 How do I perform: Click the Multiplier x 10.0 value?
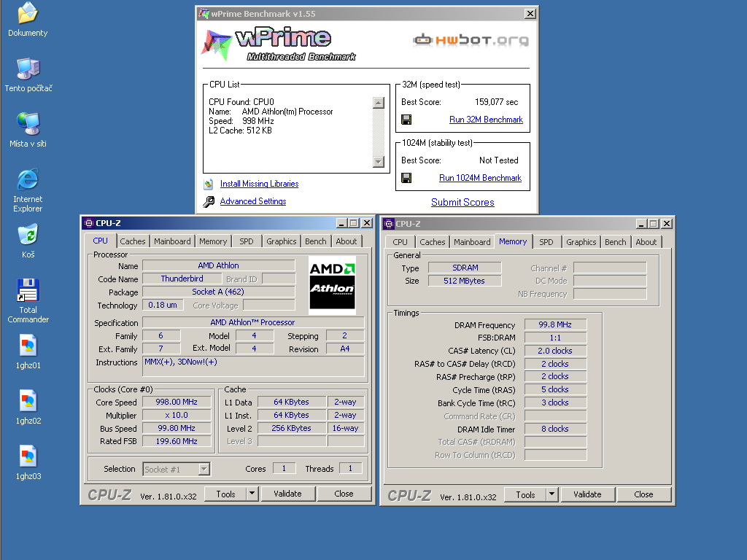[x=177, y=415]
